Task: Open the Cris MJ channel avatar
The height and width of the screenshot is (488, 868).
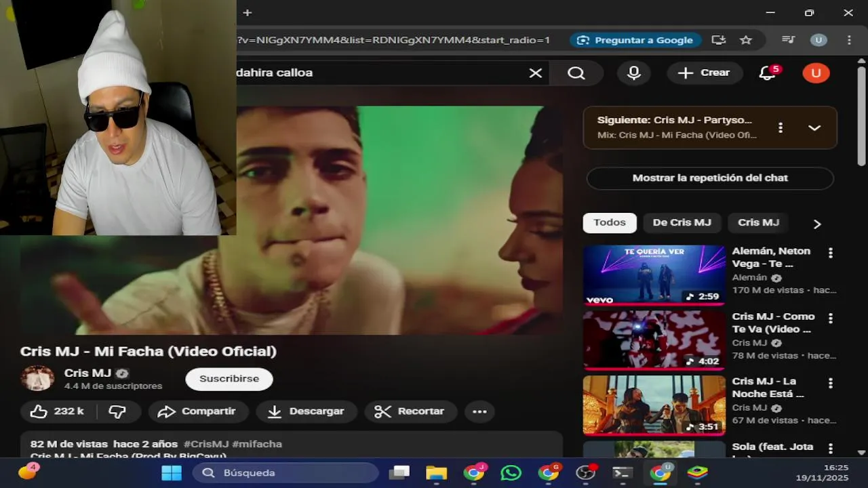Action: [37, 379]
